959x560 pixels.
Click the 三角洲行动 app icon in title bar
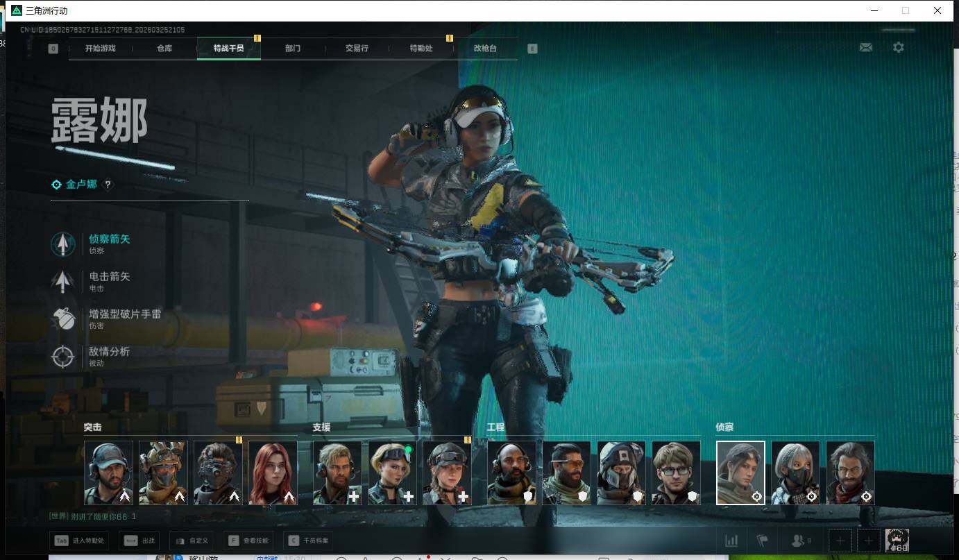pyautogui.click(x=17, y=10)
